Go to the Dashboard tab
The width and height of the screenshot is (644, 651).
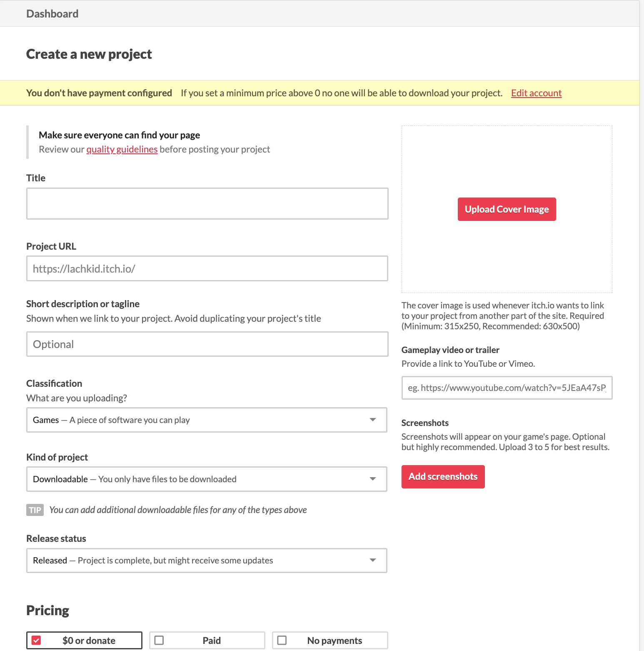tap(52, 14)
